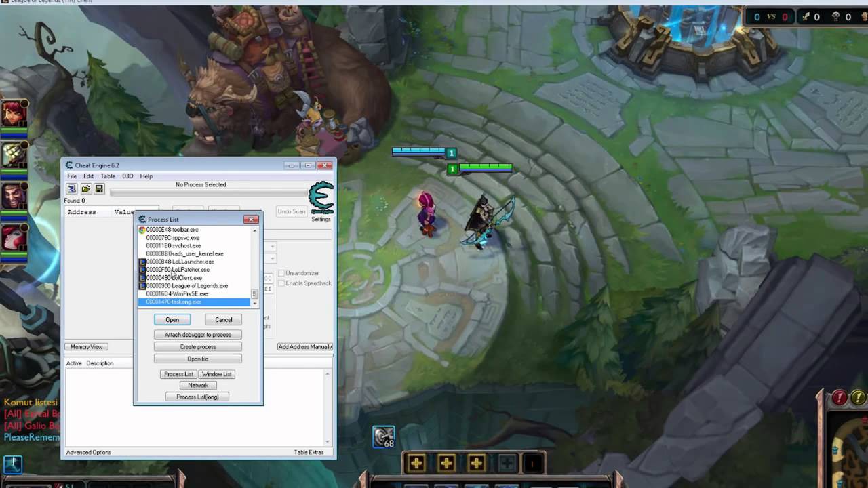Click the blue square icon in bottom-left corner

13,464
